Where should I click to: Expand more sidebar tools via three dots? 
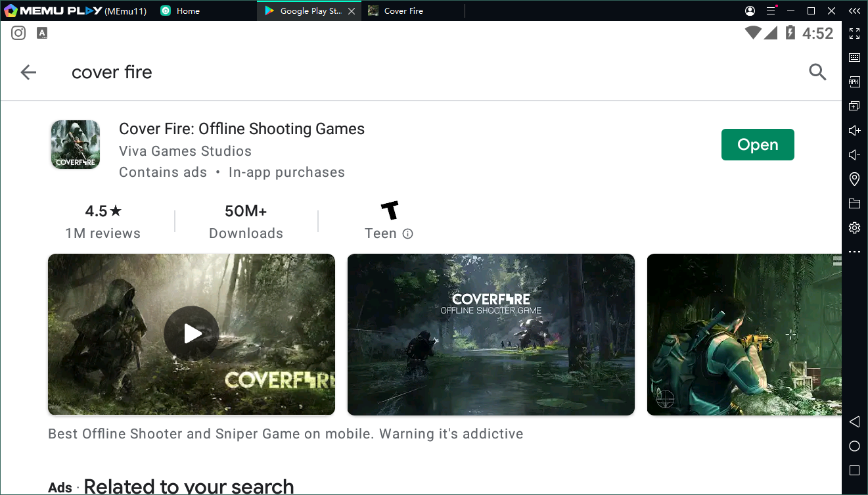(854, 252)
